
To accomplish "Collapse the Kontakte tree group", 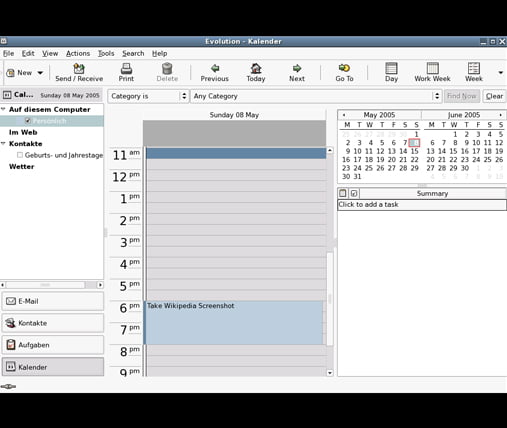I will [3, 143].
